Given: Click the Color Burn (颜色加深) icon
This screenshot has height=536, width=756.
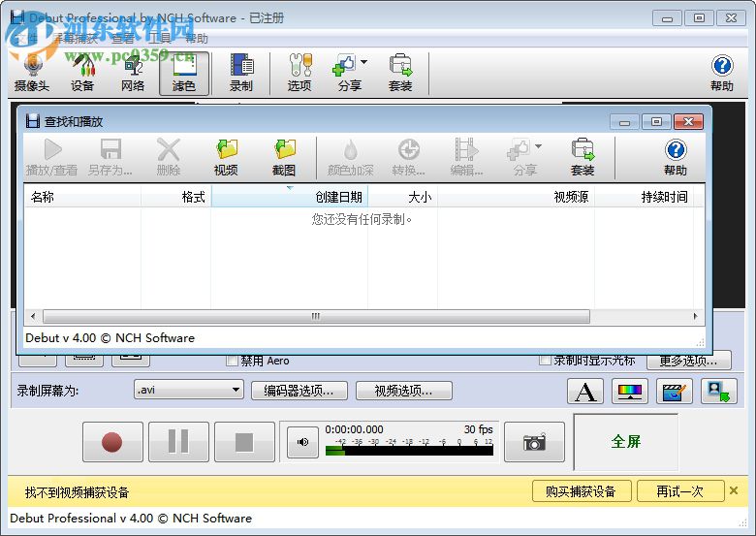Looking at the screenshot, I should pos(351,157).
